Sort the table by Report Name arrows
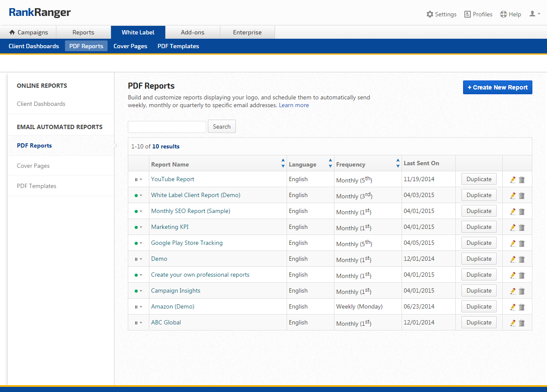The width and height of the screenshot is (547, 392). (283, 164)
